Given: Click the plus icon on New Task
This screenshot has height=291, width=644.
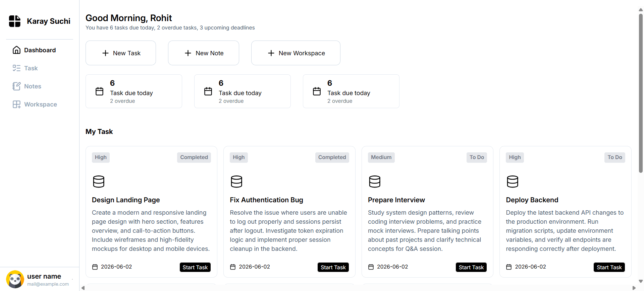Looking at the screenshot, I should pyautogui.click(x=105, y=53).
